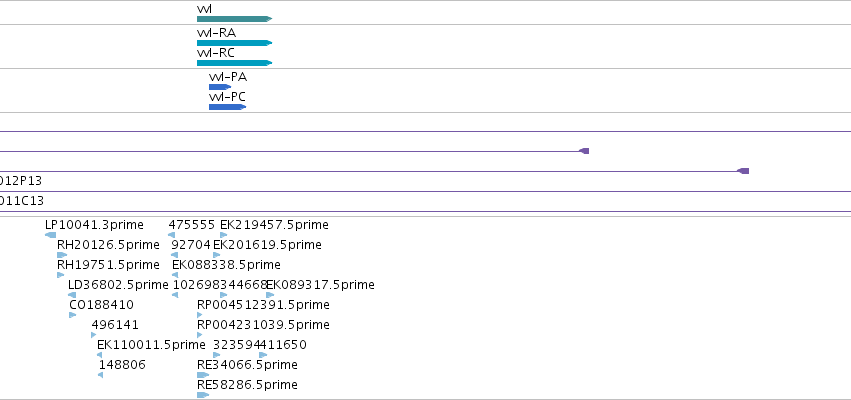Open the EK219457.5prime label
The height and width of the screenshot is (400, 851).
pos(274,225)
